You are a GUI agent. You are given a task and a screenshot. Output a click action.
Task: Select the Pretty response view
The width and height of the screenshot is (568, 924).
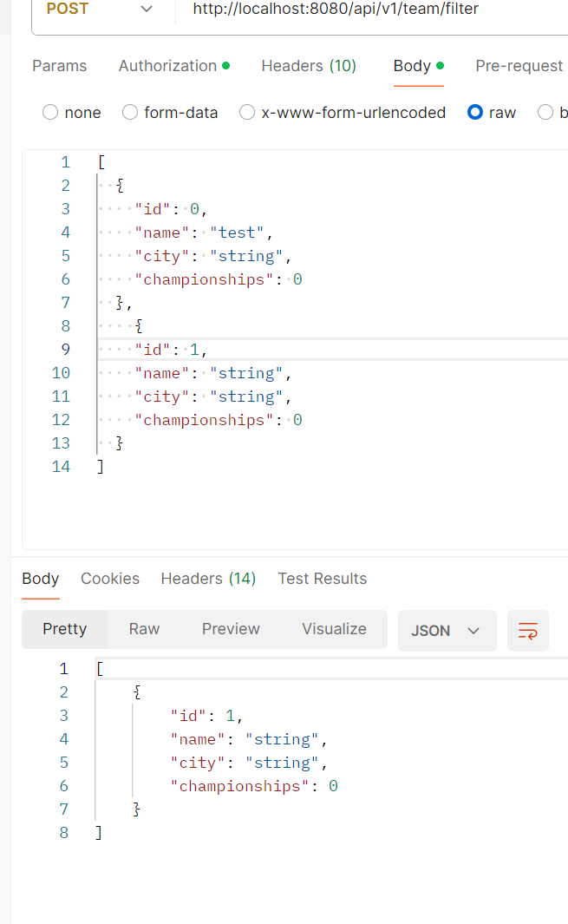(65, 629)
